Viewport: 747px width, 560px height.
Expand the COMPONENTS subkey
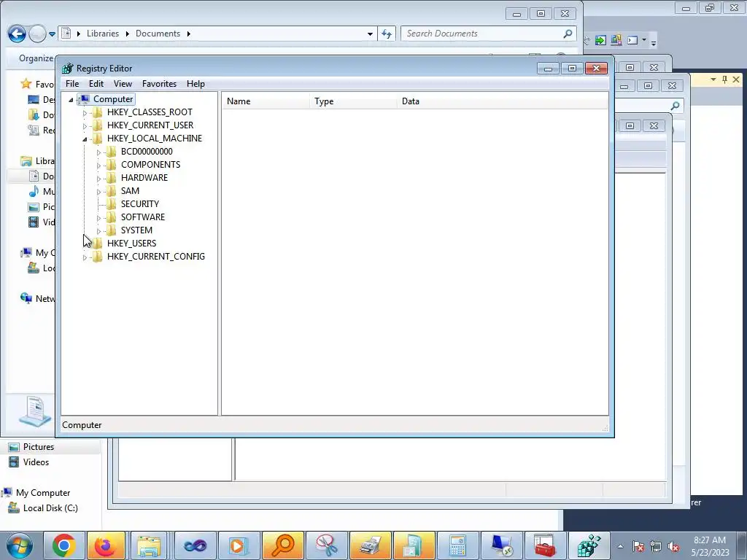tap(98, 166)
